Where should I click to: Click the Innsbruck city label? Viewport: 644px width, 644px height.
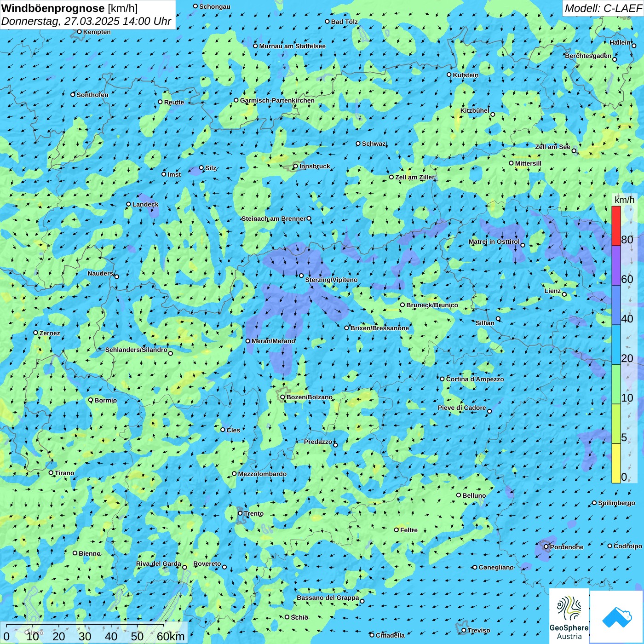[x=315, y=166]
